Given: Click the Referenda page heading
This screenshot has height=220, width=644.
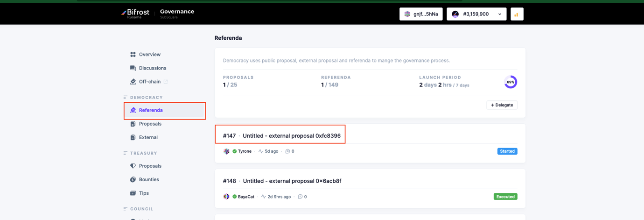Looking at the screenshot, I should [228, 38].
